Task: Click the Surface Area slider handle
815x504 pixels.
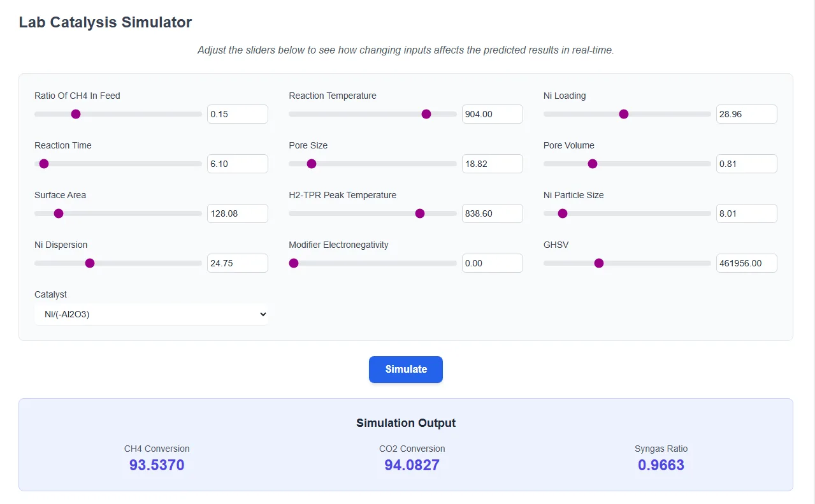Action: 59,213
